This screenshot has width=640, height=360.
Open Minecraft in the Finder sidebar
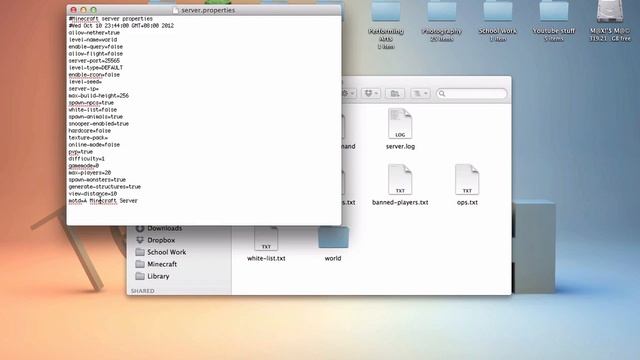(x=156, y=264)
